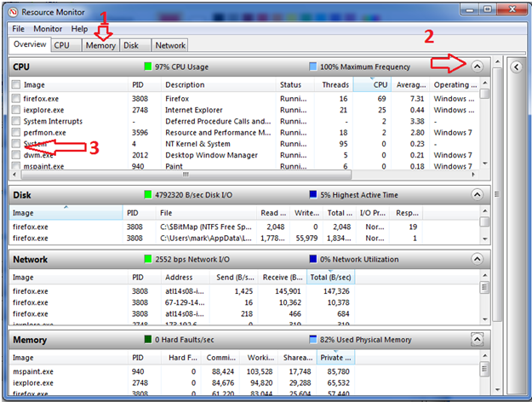Viewport: 532px width, 402px height.
Task: Click the blue Highest Active Time indicator
Action: (x=312, y=194)
